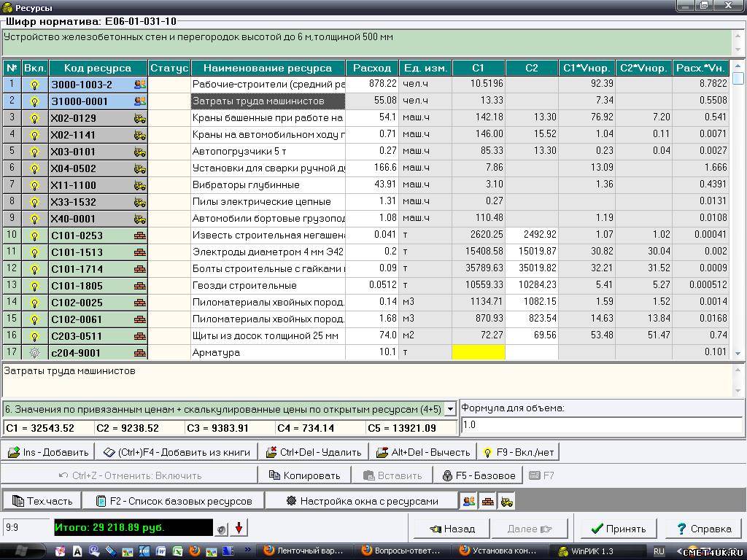The height and width of the screenshot is (560, 747).
Task: Click the table scrollbar up arrow
Action: [x=738, y=66]
